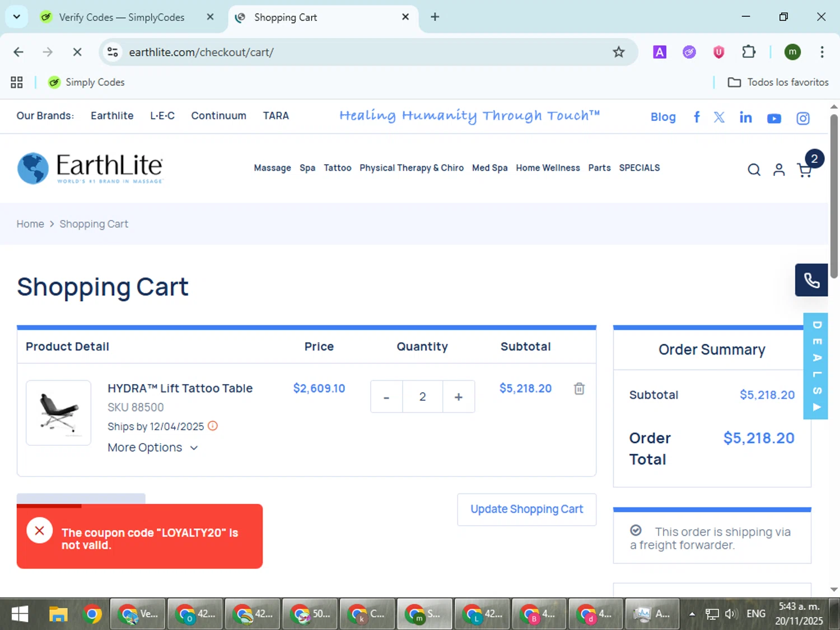
Task: Show hidden system tray icons
Action: [692, 614]
